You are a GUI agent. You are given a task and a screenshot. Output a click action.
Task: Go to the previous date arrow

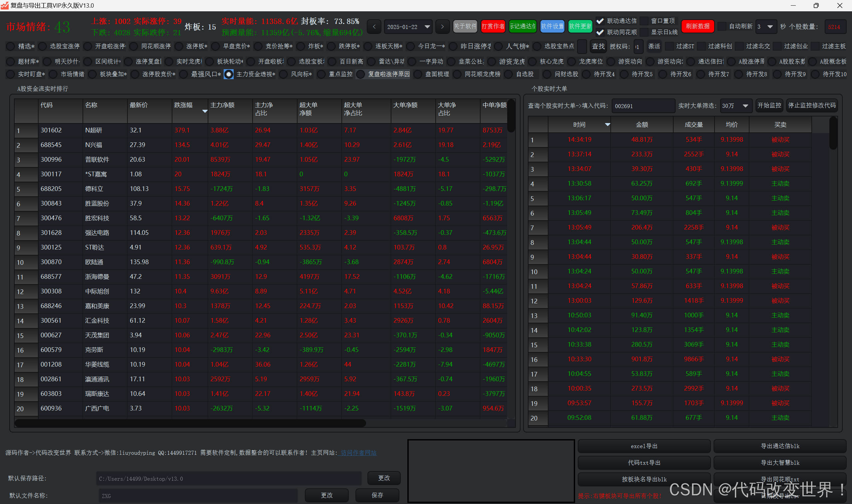(374, 27)
